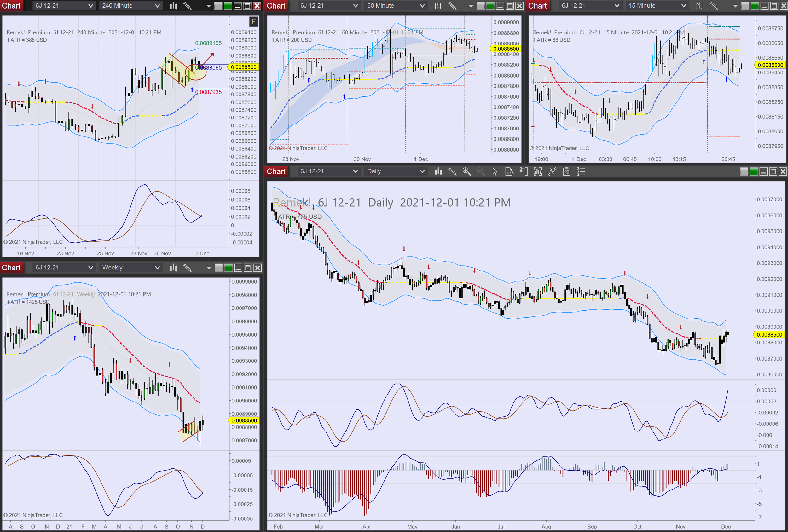This screenshot has height=532, width=788.
Task: Click the Drawing Tools pencil on 240 Minute chart
Action: [x=188, y=6]
